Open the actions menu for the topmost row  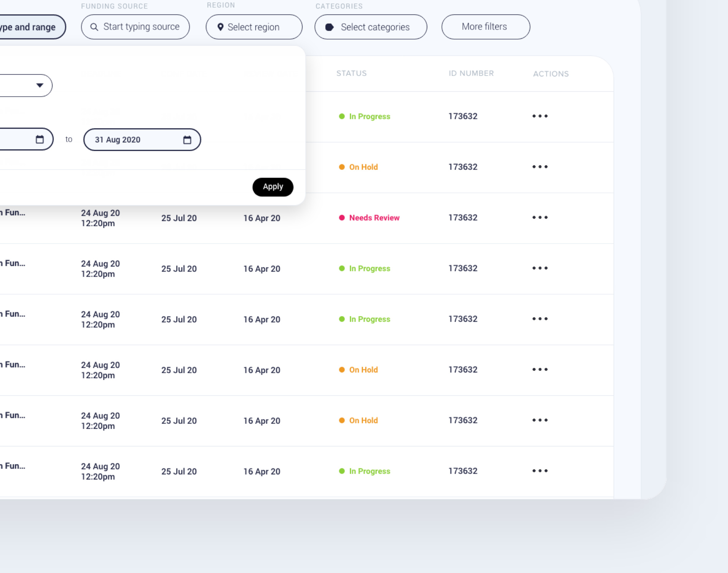coord(540,116)
